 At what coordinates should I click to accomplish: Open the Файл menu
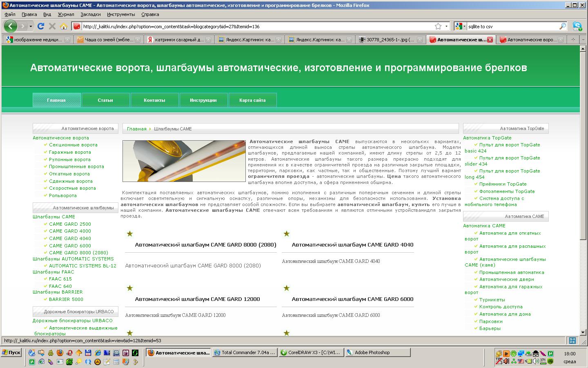pyautogui.click(x=10, y=14)
